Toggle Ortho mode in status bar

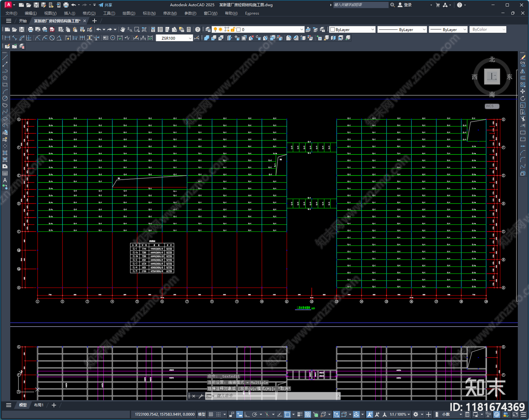(x=247, y=414)
